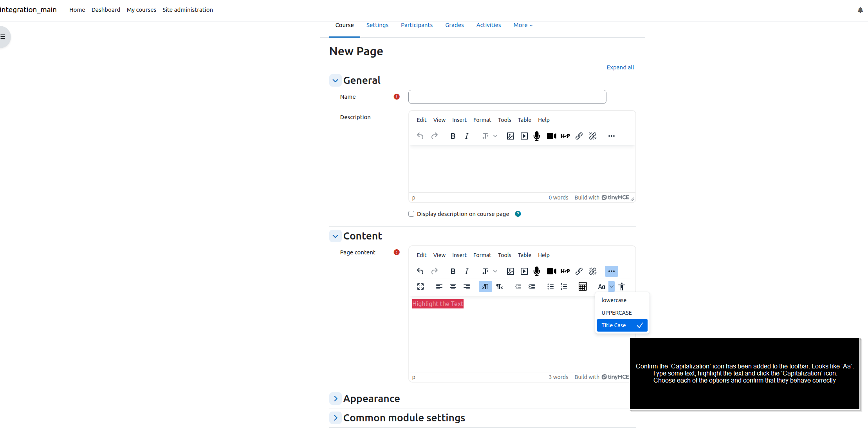Decrease indent in Page content editor
Viewport: 868px width, 428px height.
(x=518, y=287)
